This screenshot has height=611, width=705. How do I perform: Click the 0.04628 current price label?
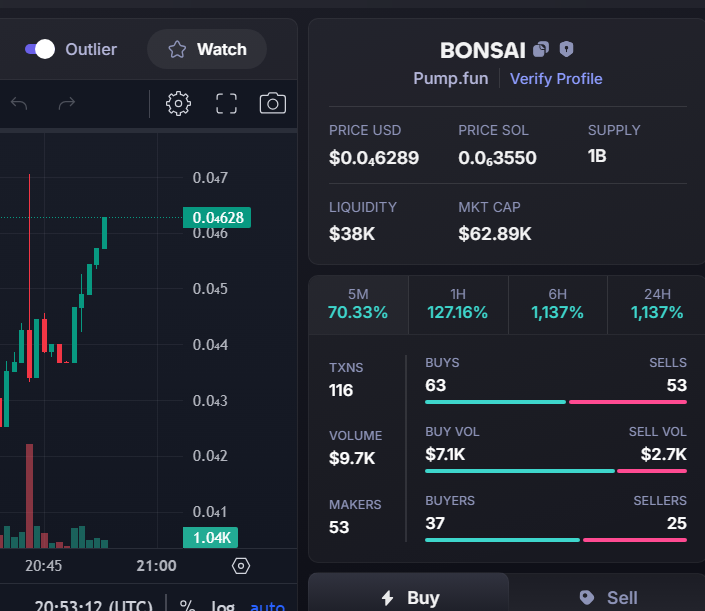click(x=217, y=218)
